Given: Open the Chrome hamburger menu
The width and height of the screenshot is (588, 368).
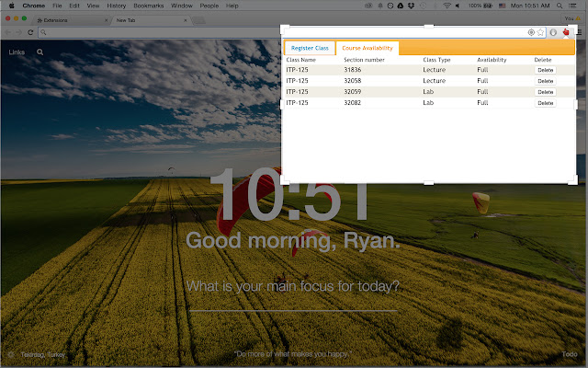Looking at the screenshot, I should pyautogui.click(x=580, y=32).
